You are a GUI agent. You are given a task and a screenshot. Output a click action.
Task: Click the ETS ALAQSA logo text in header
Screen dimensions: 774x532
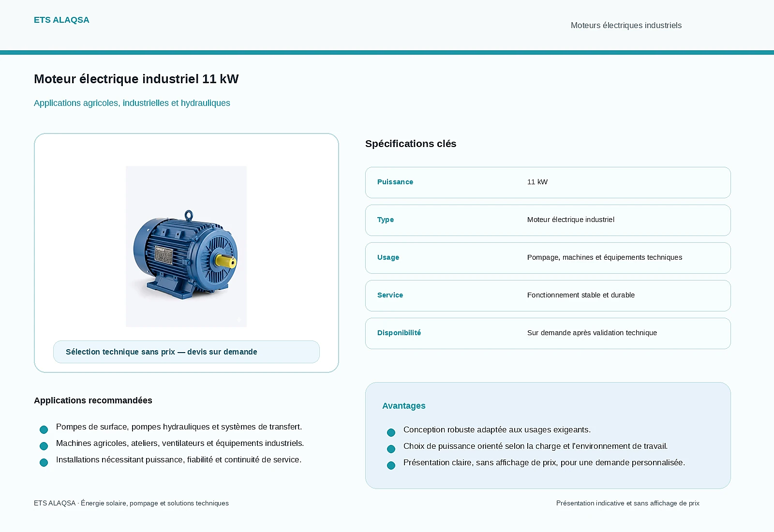[x=61, y=20]
